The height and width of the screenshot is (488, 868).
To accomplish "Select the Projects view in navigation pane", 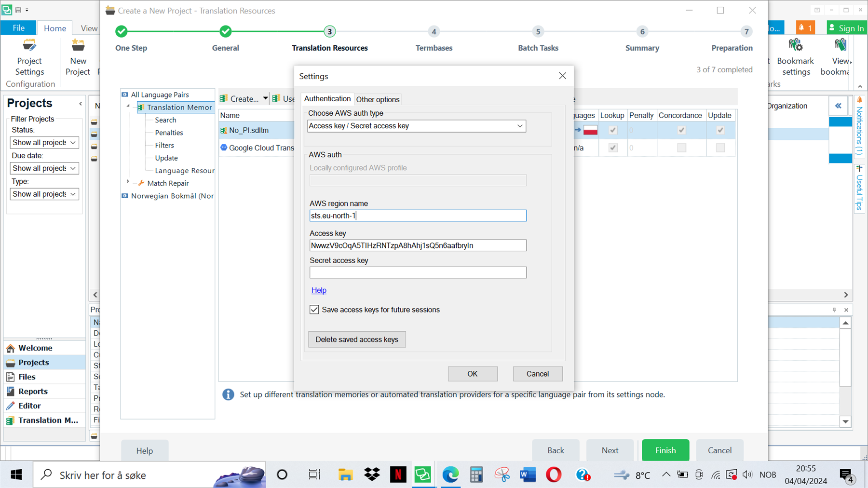I will [44, 362].
